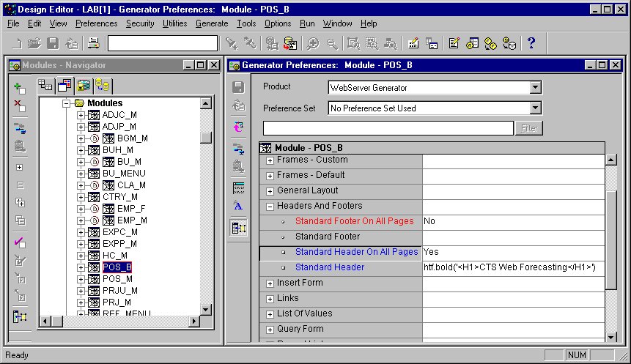
Task: Click the magenta checkmark icon in Navigator sidebar
Action: click(x=20, y=242)
